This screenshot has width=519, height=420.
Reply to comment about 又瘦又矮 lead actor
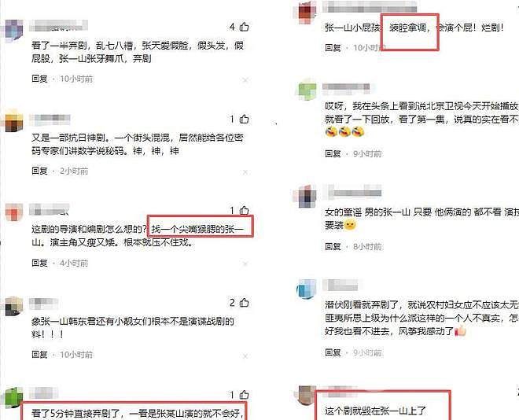coord(39,263)
